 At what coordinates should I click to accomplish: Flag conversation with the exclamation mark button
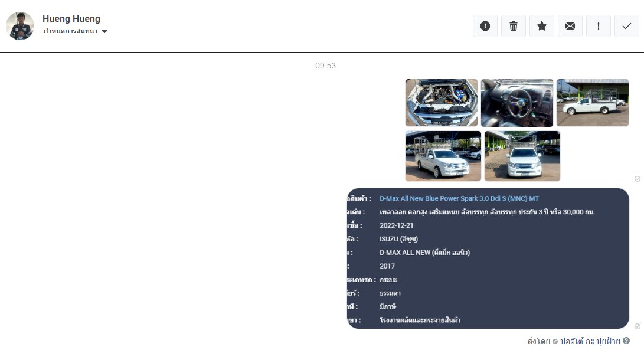click(599, 27)
